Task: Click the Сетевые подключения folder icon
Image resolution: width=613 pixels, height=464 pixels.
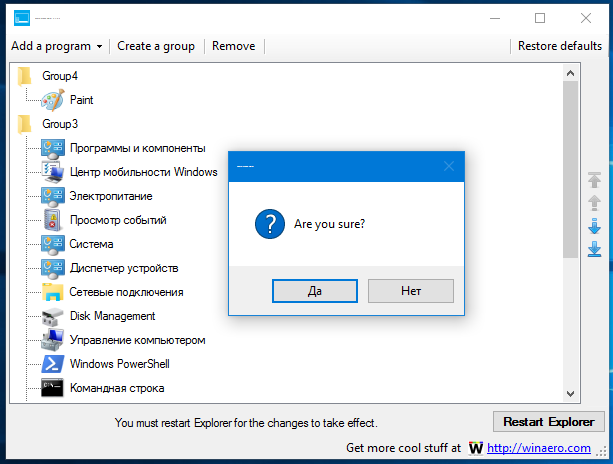Action: tap(52, 292)
